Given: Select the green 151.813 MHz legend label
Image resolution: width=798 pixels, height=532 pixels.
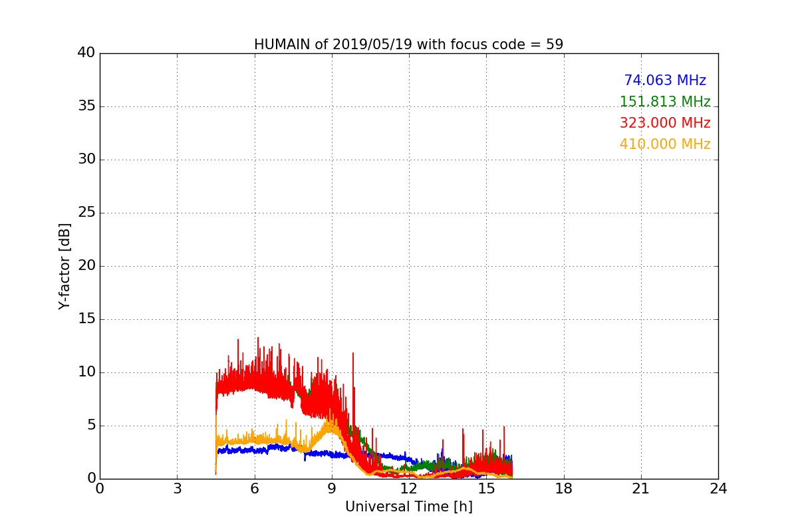Looking at the screenshot, I should (x=665, y=102).
